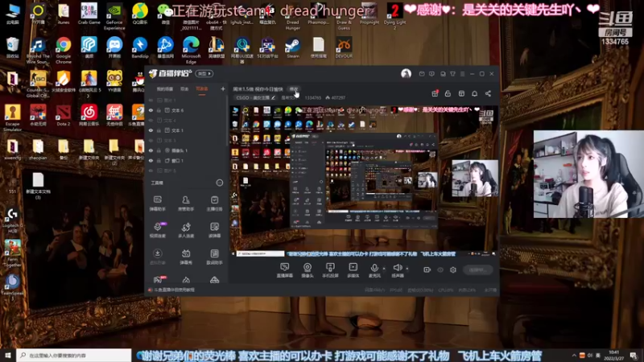
Task: Open Microsoft Edge desktop shortcut
Action: tap(191, 50)
